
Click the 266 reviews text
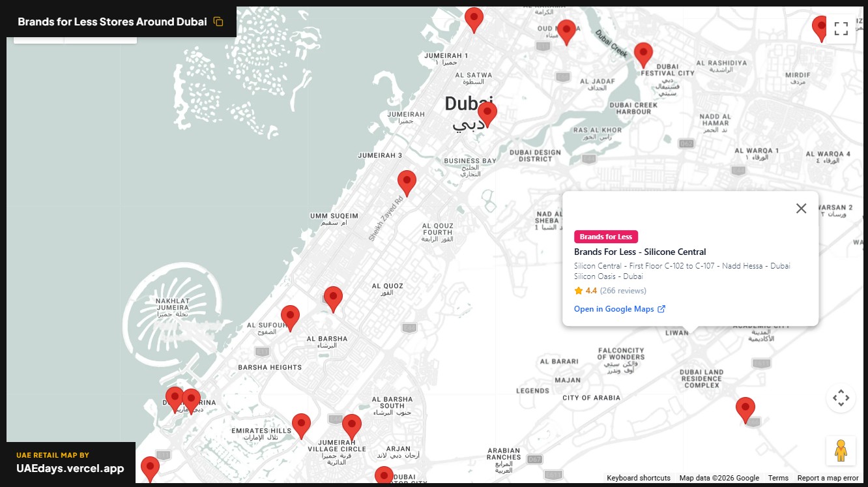tap(623, 291)
